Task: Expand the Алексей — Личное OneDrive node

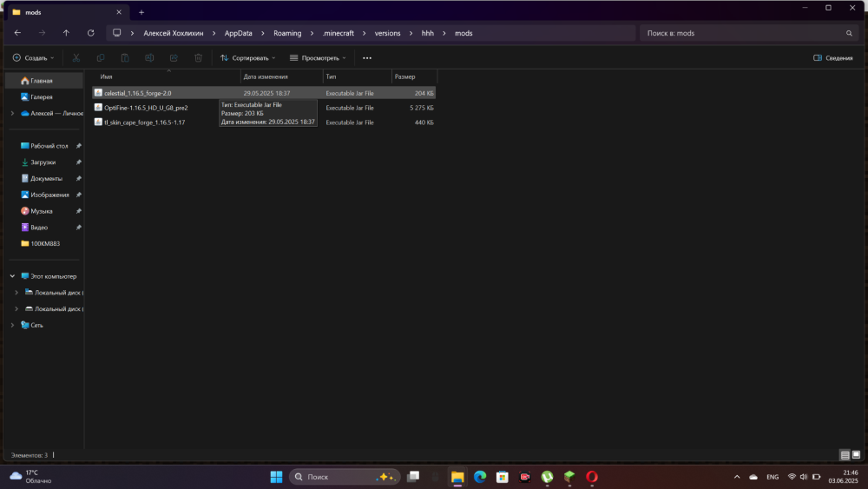Action: click(12, 113)
